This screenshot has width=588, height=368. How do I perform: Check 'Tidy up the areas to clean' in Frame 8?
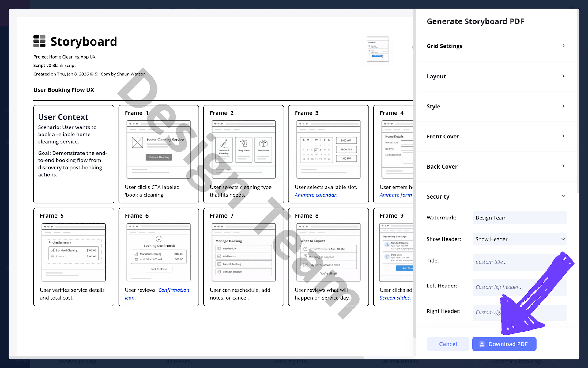click(x=306, y=265)
